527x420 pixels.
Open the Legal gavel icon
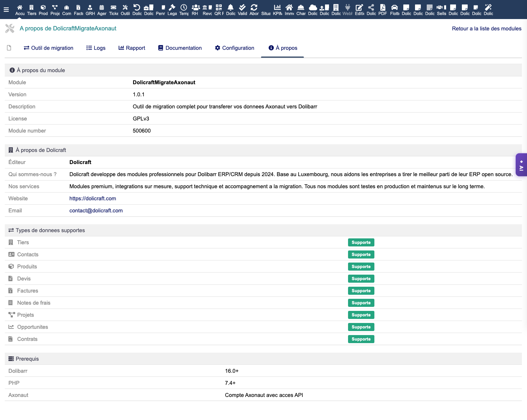coord(172,7)
